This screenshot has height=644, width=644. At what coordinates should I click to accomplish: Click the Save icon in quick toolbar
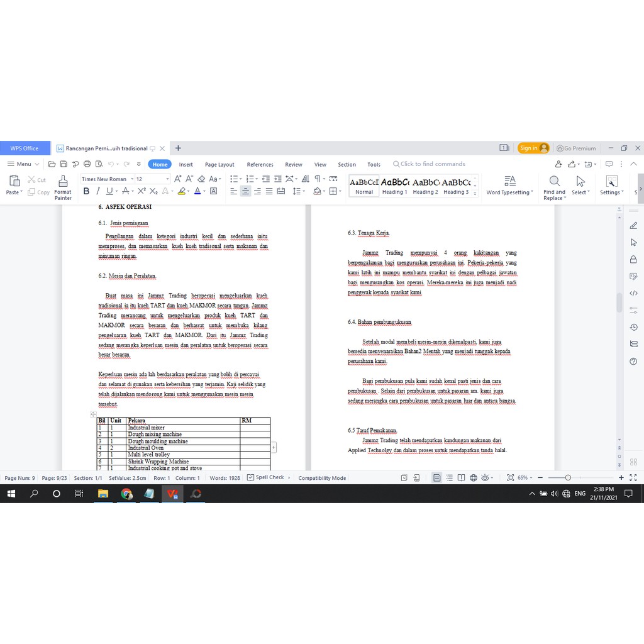pyautogui.click(x=63, y=164)
